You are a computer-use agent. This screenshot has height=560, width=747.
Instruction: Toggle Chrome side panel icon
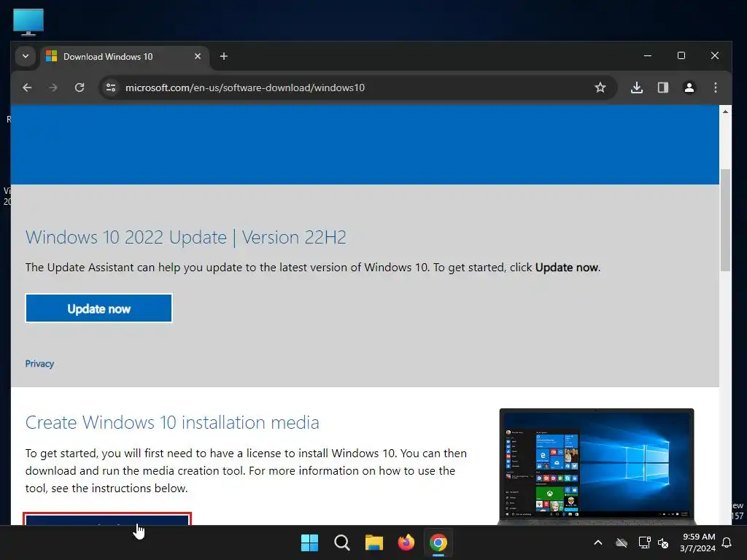pos(663,87)
